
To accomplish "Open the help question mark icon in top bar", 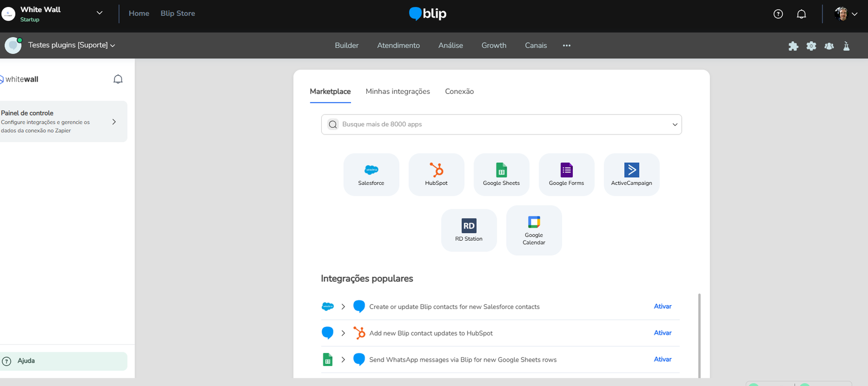I will click(x=778, y=14).
